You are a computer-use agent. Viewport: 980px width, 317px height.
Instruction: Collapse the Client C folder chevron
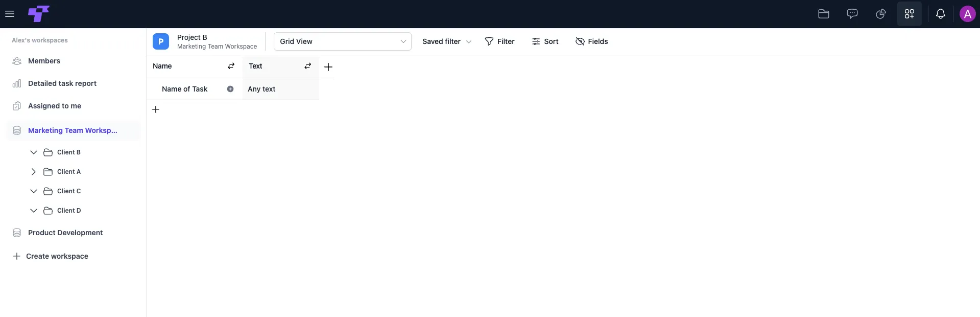pos(34,191)
